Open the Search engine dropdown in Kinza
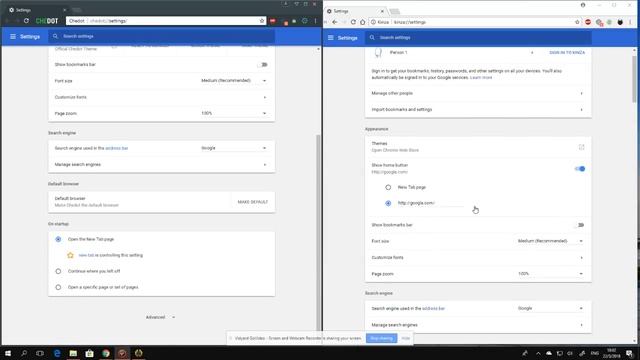The height and width of the screenshot is (360, 640). tap(550, 309)
